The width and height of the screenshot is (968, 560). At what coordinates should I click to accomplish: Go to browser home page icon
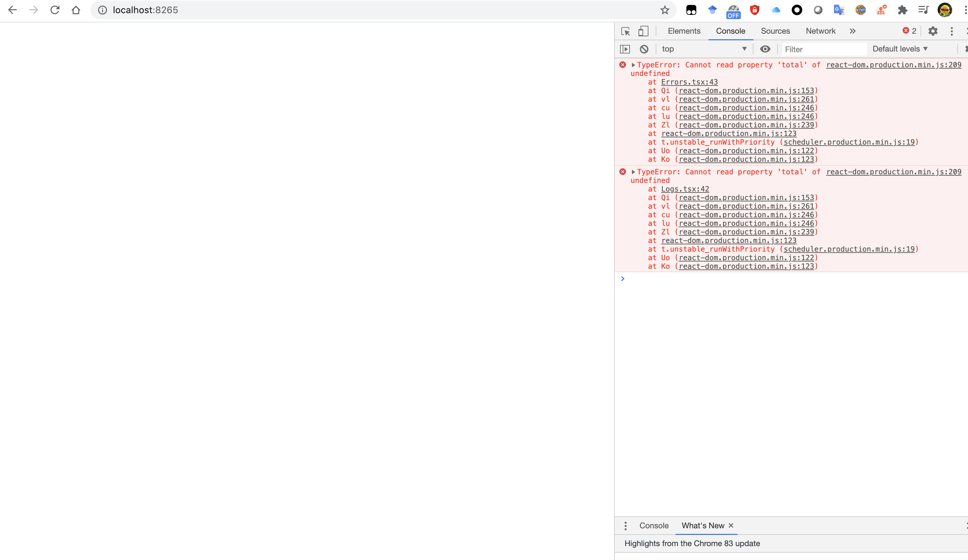tap(76, 10)
